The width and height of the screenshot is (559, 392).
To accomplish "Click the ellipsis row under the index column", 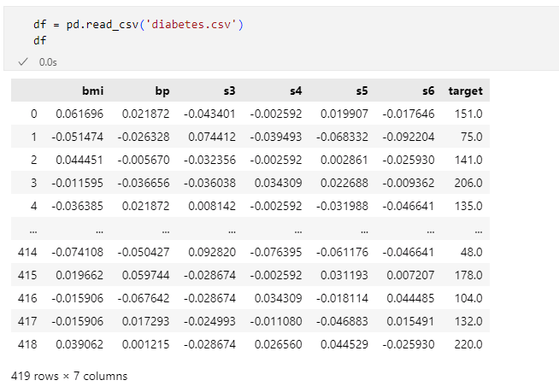I will point(32,229).
